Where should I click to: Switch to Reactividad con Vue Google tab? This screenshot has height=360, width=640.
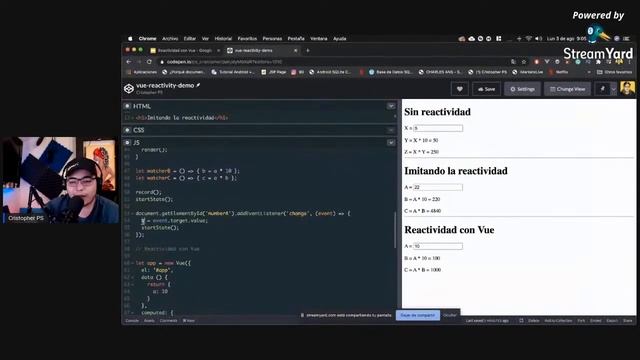click(184, 51)
